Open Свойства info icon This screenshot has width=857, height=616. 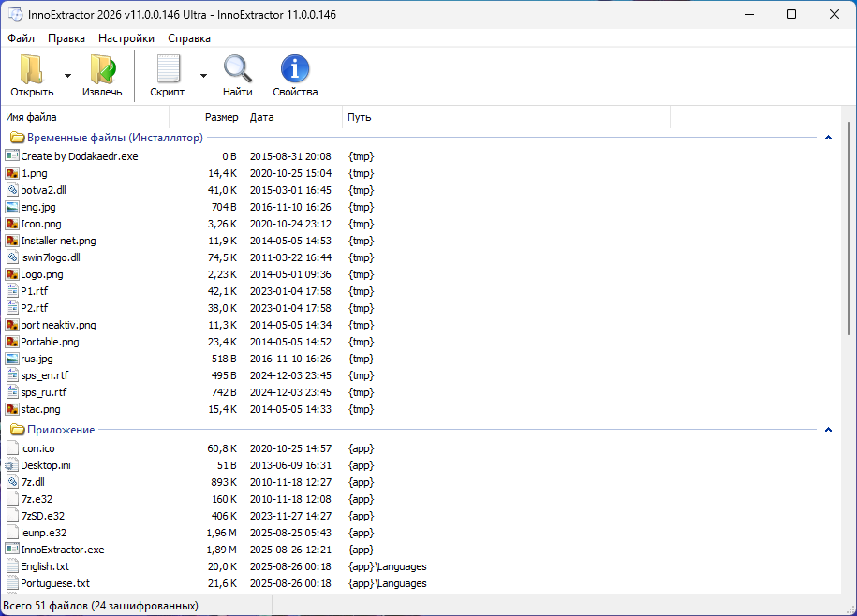click(295, 69)
